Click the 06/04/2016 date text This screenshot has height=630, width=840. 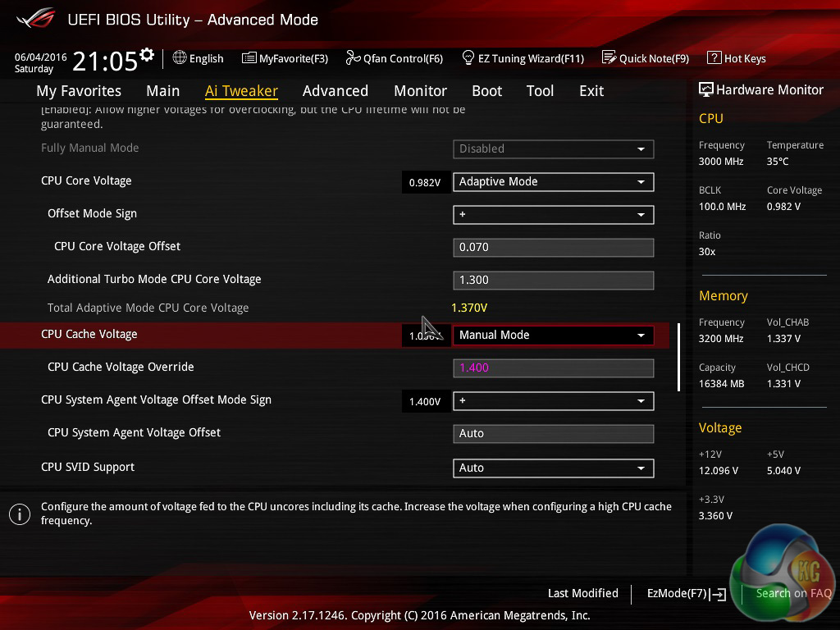[41, 57]
